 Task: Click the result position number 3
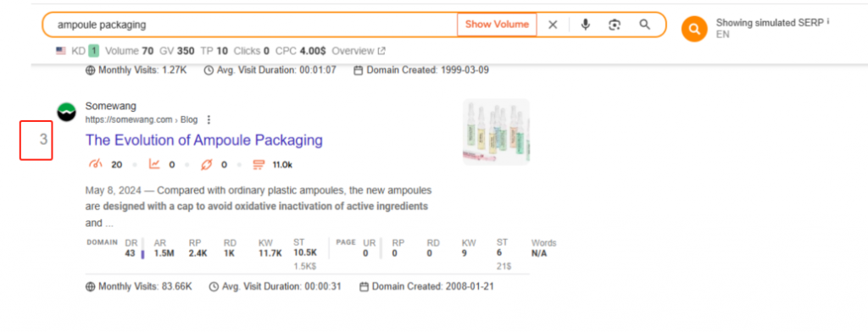click(x=43, y=140)
